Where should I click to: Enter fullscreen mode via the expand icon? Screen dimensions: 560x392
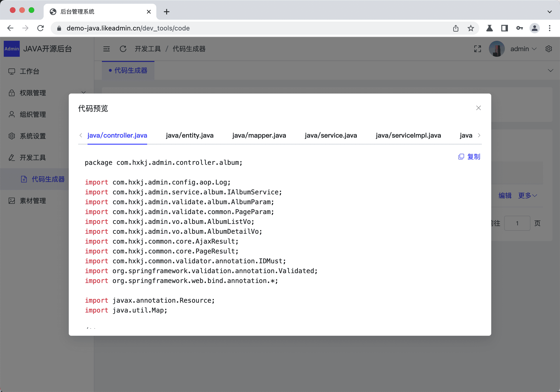(x=478, y=49)
